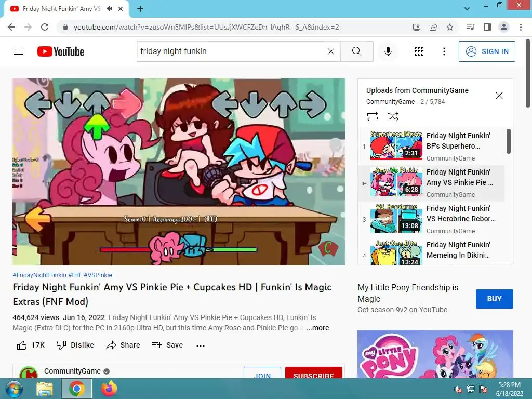Click the video player area
Viewport: 532px width, 399px height.
click(x=179, y=171)
